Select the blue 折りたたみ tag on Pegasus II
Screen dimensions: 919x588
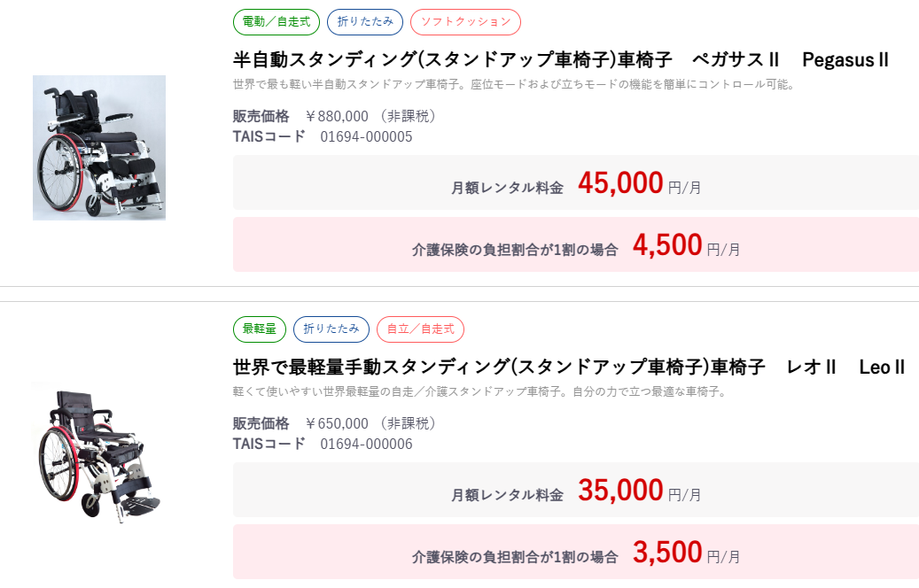click(365, 21)
